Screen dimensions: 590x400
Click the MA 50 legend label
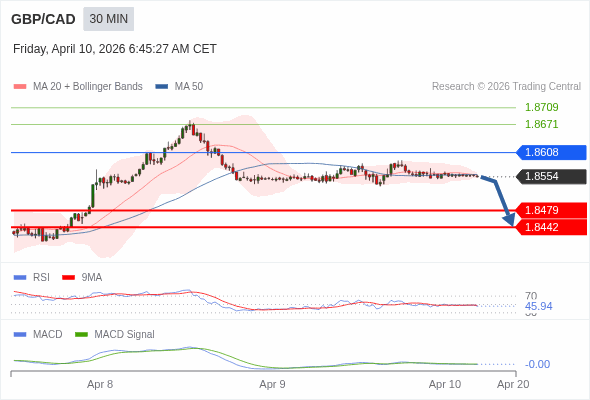point(189,87)
